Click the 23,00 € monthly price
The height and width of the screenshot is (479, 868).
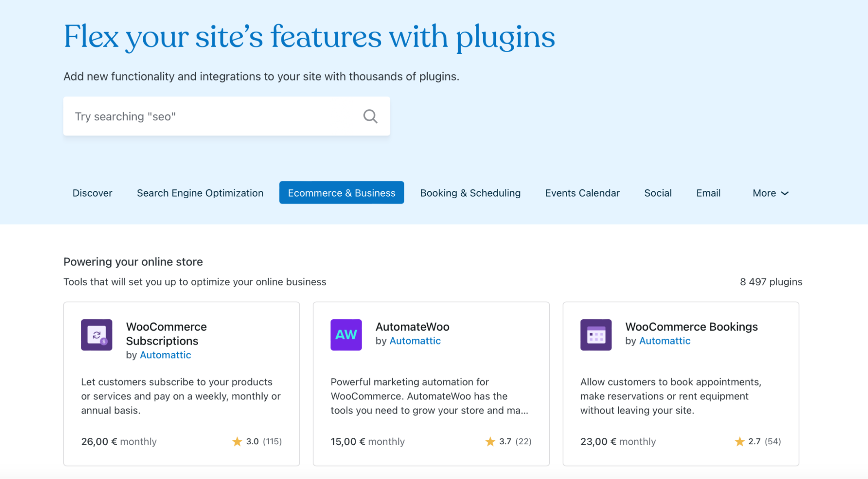618,442
